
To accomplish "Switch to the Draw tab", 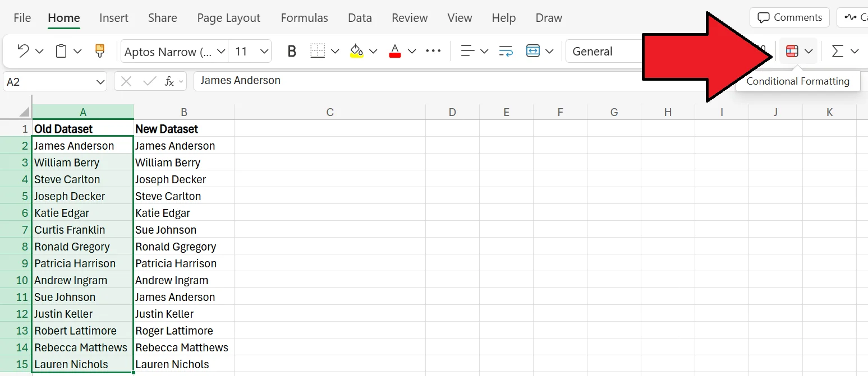I will click(548, 17).
